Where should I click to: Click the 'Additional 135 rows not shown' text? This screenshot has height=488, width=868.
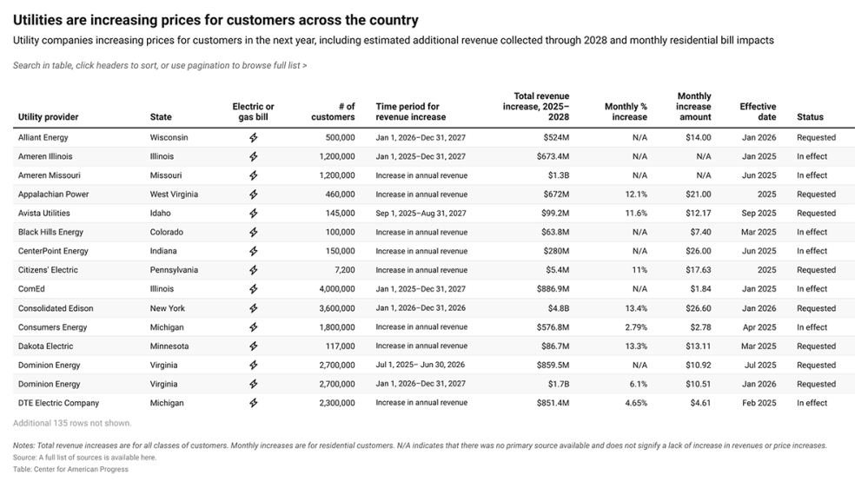pos(72,424)
